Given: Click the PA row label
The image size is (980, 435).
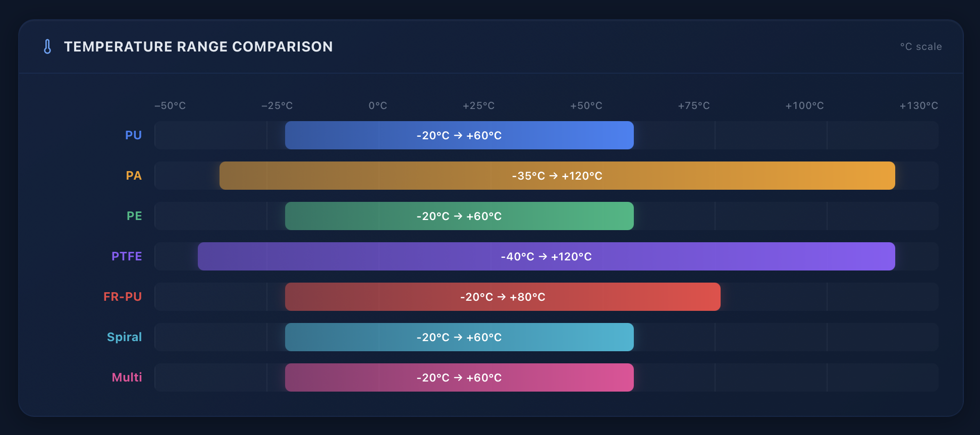Looking at the screenshot, I should click(x=134, y=176).
